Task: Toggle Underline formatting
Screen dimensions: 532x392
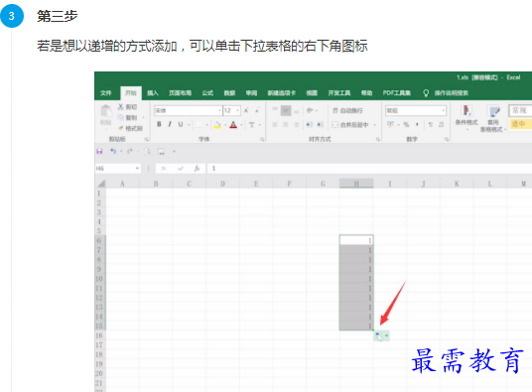Action: (x=181, y=124)
